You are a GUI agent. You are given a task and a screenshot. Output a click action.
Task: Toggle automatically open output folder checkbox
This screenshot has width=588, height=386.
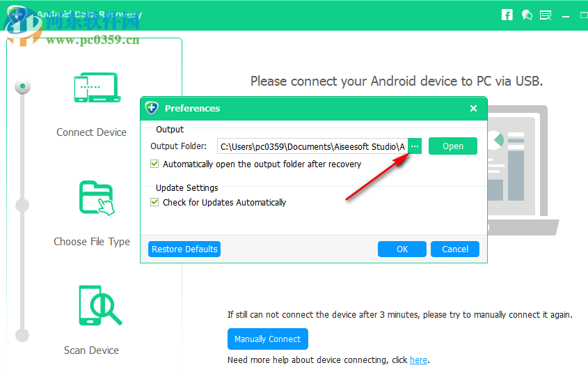point(154,164)
